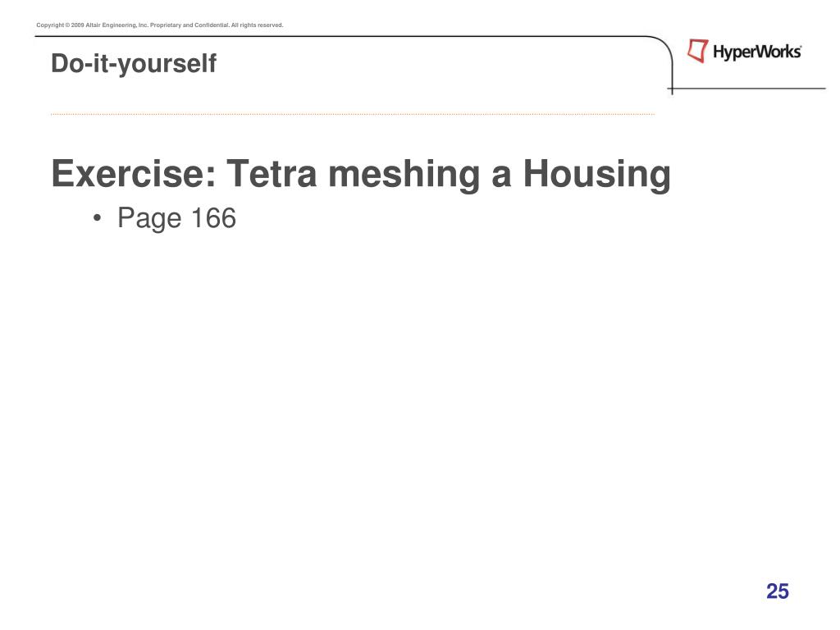Screen dimensions: 840x630
Task: Click the number 166
Action: 213,218
